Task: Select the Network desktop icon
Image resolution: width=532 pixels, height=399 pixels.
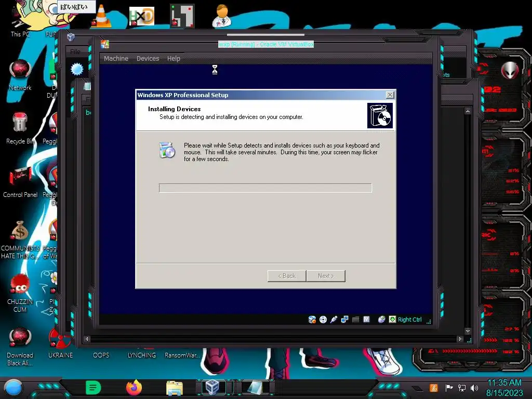Action: (x=20, y=75)
